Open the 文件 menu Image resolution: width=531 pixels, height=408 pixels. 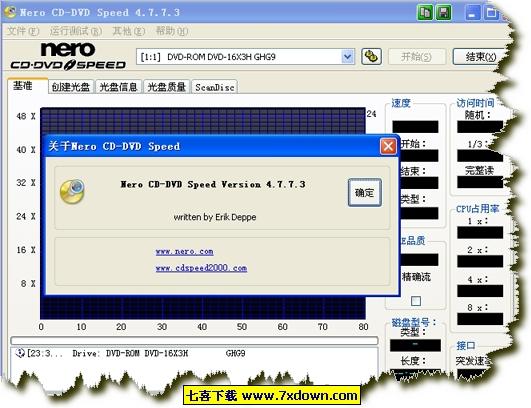tap(23, 31)
